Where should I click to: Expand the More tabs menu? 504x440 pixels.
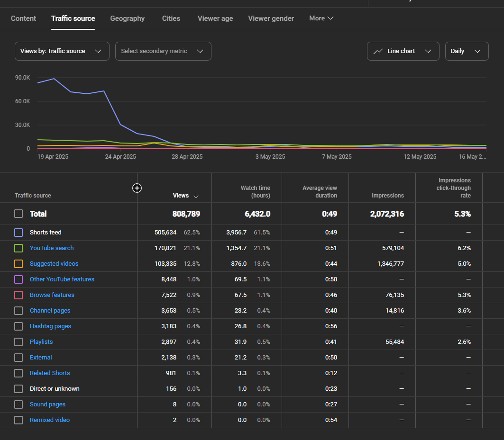click(x=321, y=18)
